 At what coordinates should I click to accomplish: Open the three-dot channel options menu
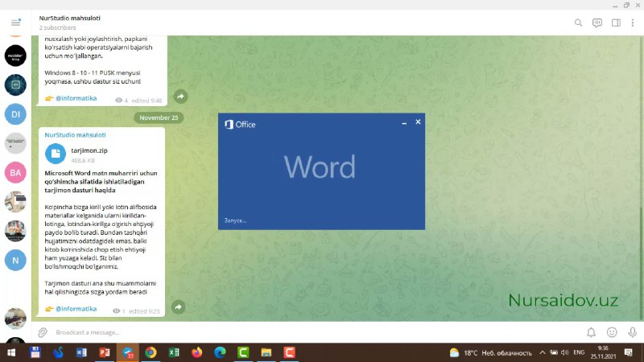pos(633,23)
